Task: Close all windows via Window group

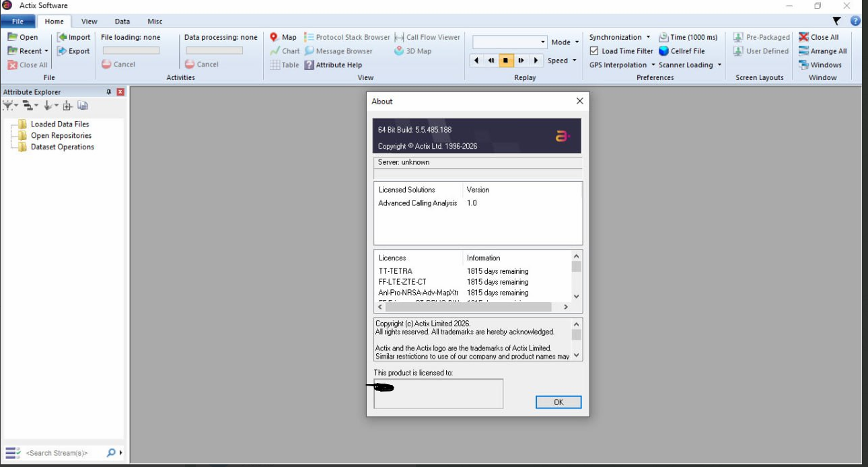Action: [x=818, y=37]
